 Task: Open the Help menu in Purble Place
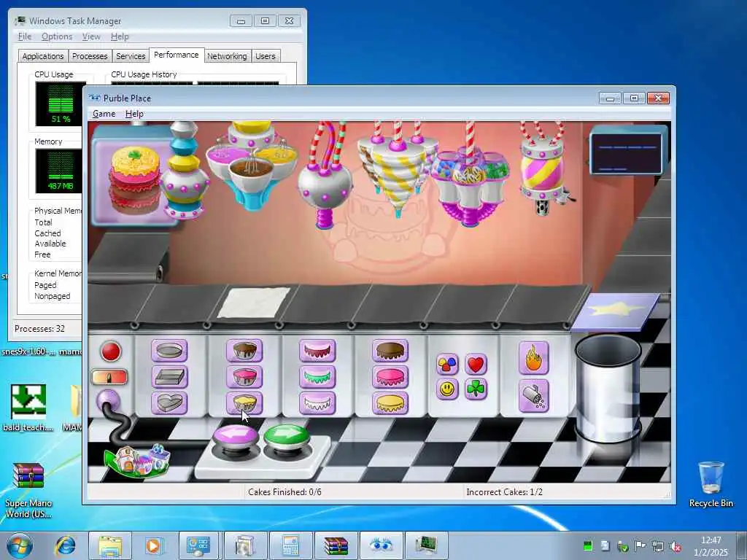pos(134,114)
